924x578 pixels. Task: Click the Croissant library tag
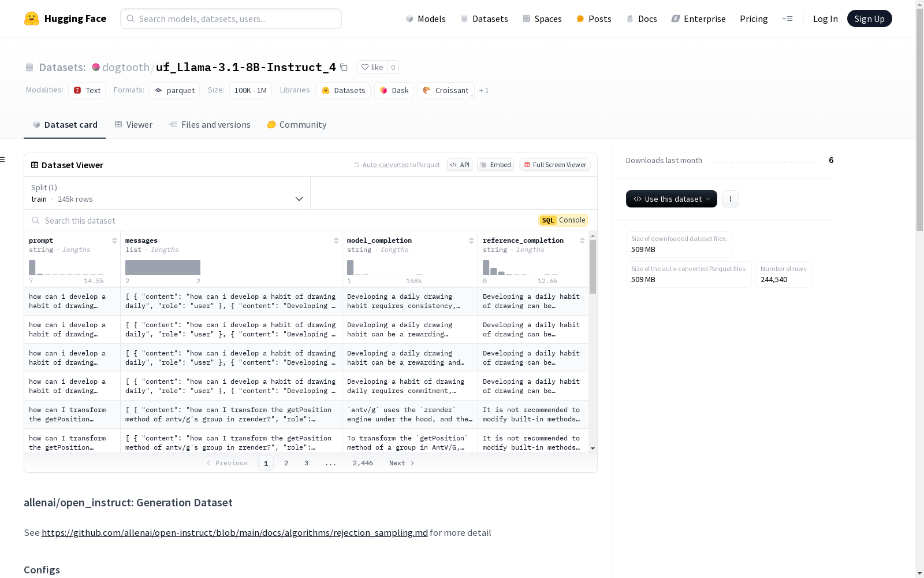tap(446, 90)
